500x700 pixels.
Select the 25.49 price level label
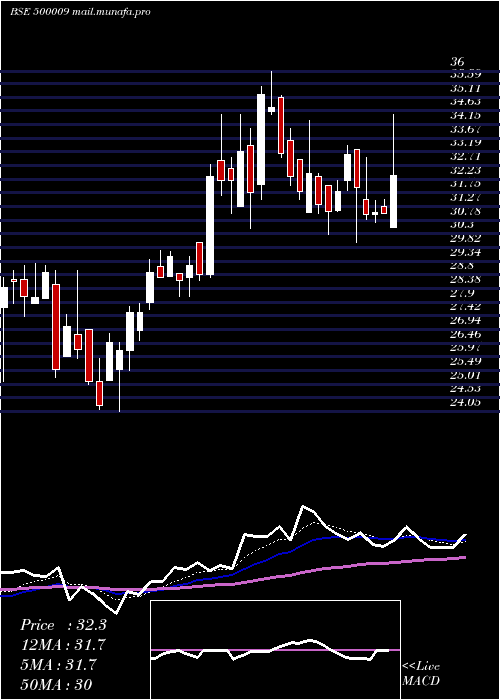click(465, 362)
